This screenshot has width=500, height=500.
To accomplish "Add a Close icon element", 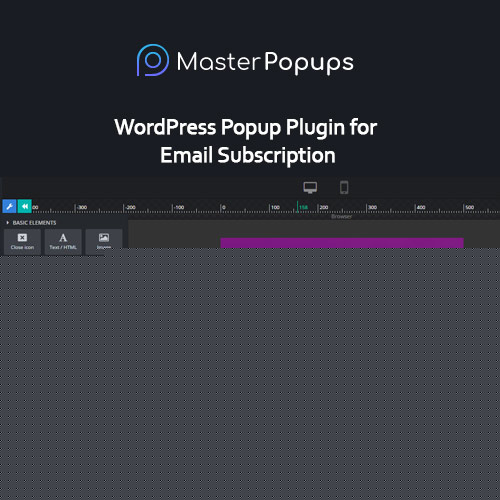I will [x=22, y=241].
